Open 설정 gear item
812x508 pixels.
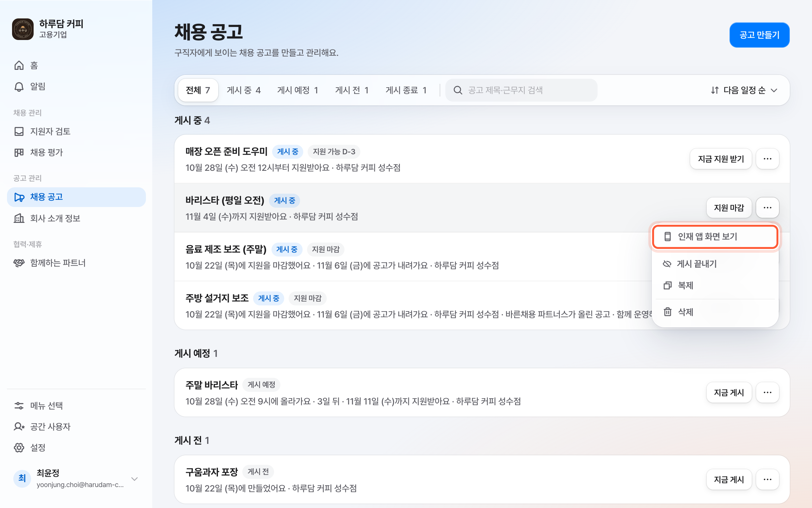[x=76, y=448]
